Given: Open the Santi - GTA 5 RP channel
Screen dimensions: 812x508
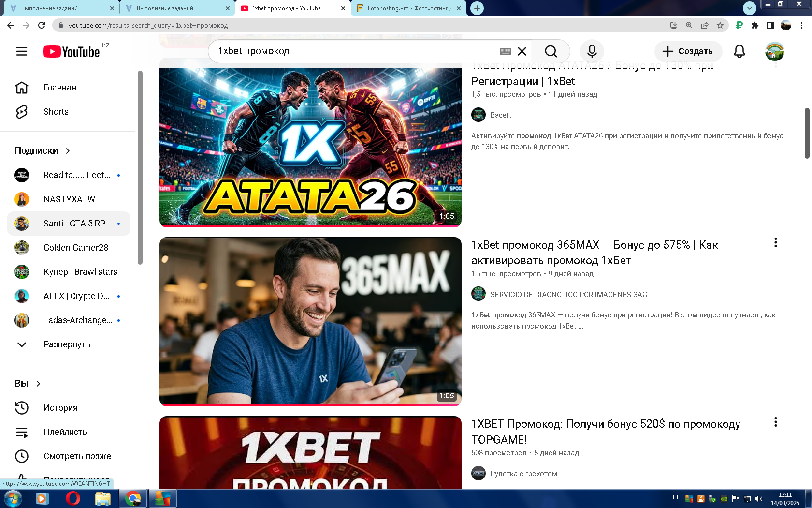Looking at the screenshot, I should pyautogui.click(x=69, y=224).
